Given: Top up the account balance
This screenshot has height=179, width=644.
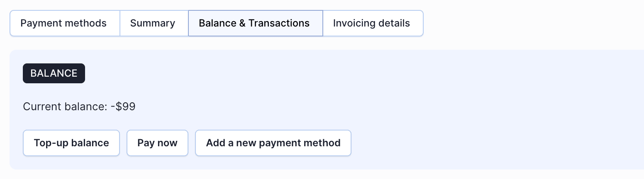Looking at the screenshot, I should coord(71,143).
